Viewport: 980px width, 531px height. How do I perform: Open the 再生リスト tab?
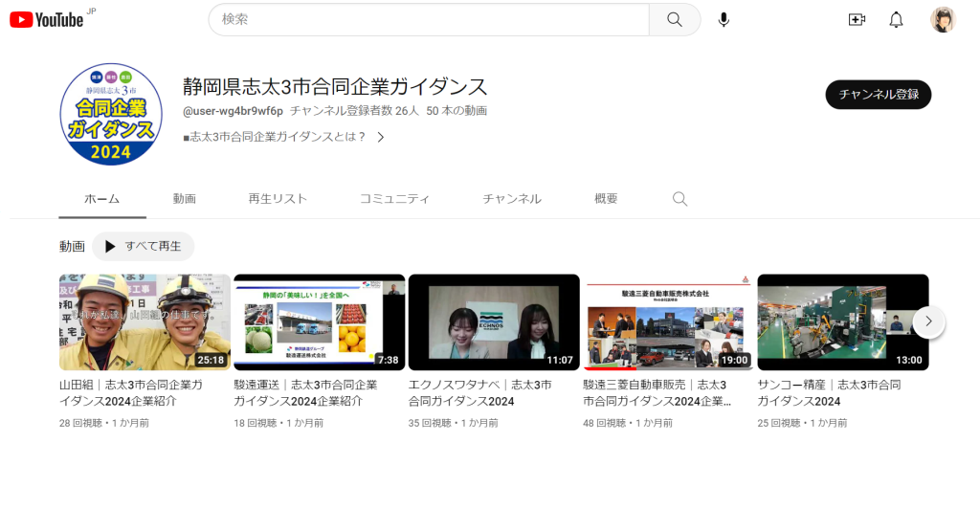(278, 199)
